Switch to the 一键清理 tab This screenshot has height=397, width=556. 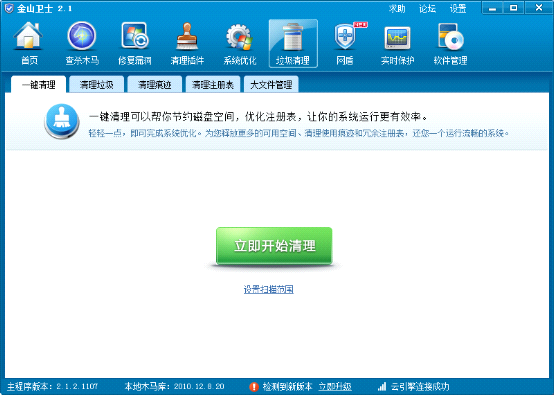coord(39,85)
